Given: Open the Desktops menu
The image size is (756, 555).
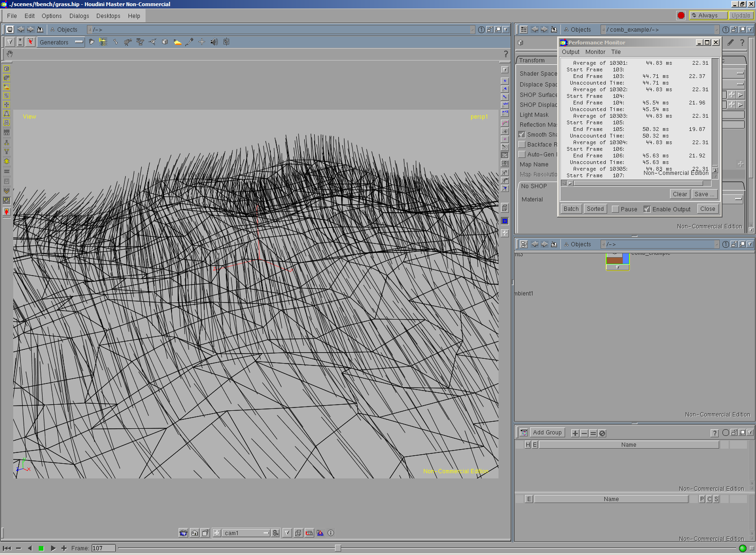Looking at the screenshot, I should (108, 16).
